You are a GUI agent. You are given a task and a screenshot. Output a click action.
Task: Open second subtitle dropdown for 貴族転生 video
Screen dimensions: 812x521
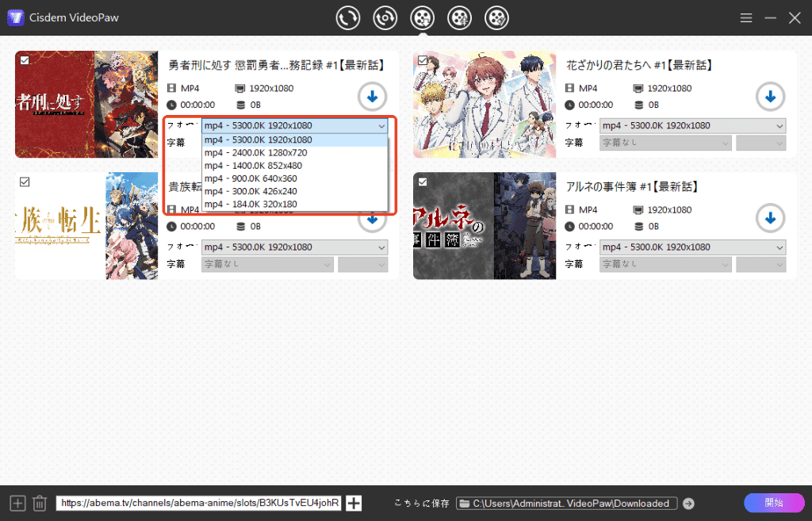362,264
